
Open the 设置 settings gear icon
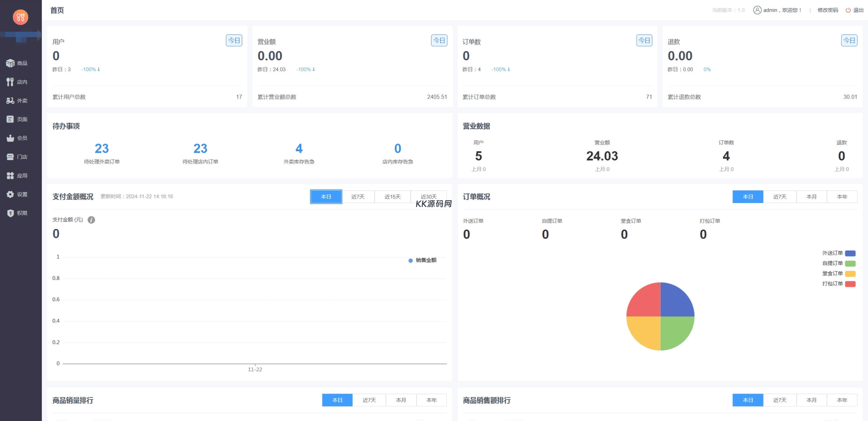point(10,194)
